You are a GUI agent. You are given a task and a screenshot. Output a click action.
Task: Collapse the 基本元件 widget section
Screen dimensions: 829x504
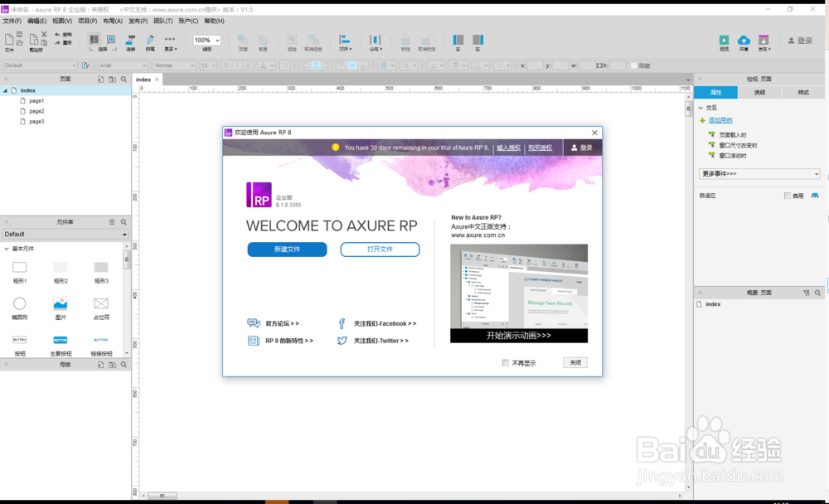point(7,249)
